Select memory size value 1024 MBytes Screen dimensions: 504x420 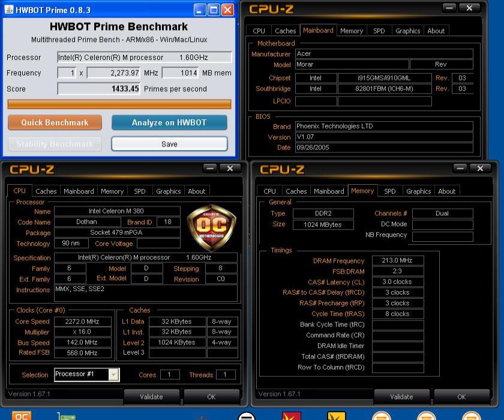pos(323,224)
